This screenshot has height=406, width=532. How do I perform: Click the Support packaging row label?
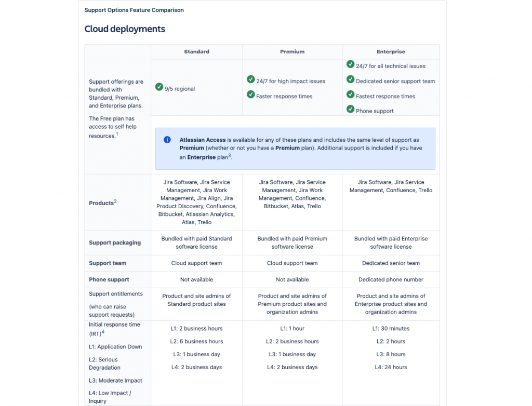pos(115,243)
